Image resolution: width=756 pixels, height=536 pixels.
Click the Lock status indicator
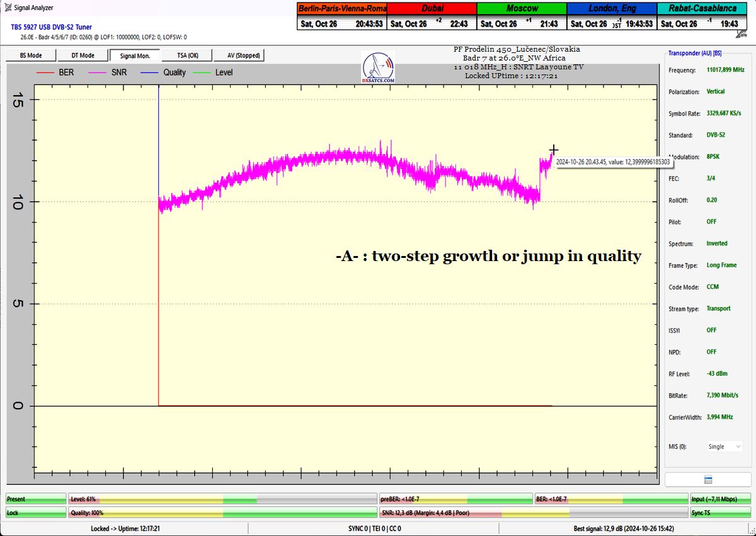[36, 513]
